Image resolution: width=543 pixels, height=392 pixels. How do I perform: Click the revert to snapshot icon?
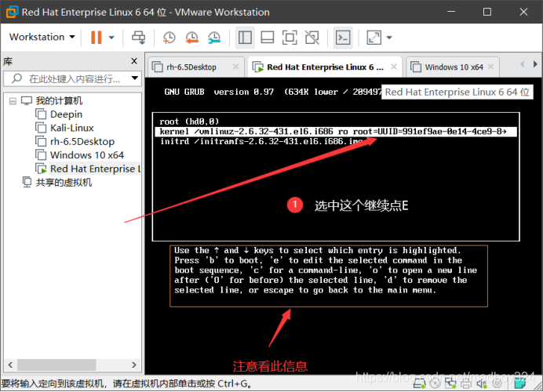point(191,38)
